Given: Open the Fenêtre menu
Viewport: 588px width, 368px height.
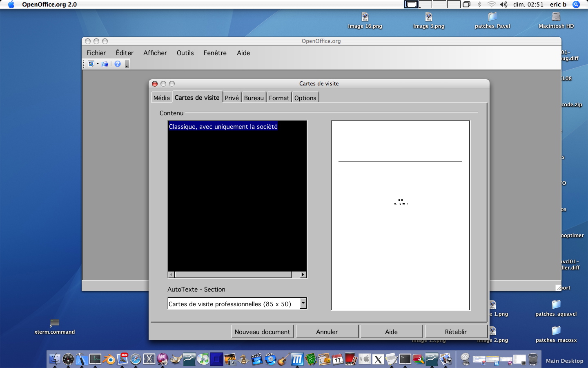Looking at the screenshot, I should (215, 53).
